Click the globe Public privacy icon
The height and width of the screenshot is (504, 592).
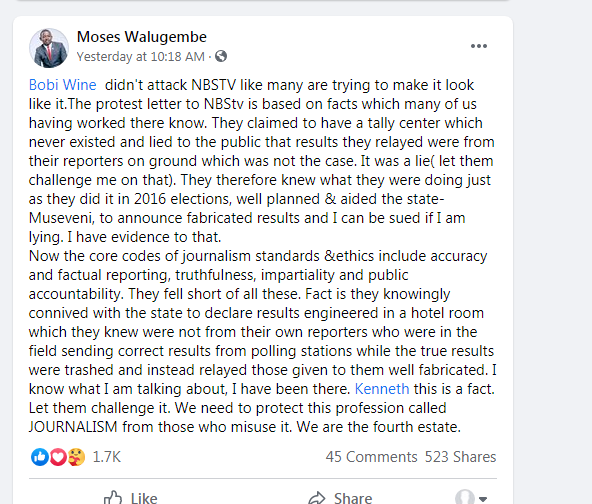coord(221,56)
